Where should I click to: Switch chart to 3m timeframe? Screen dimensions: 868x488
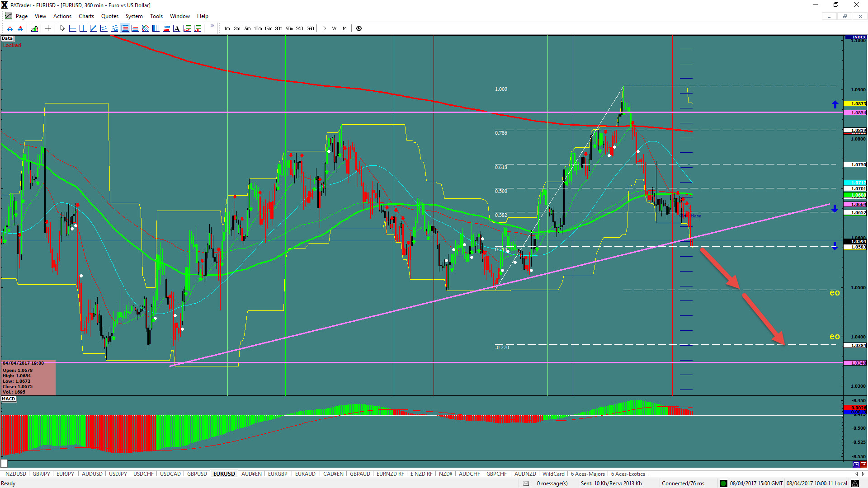237,28
